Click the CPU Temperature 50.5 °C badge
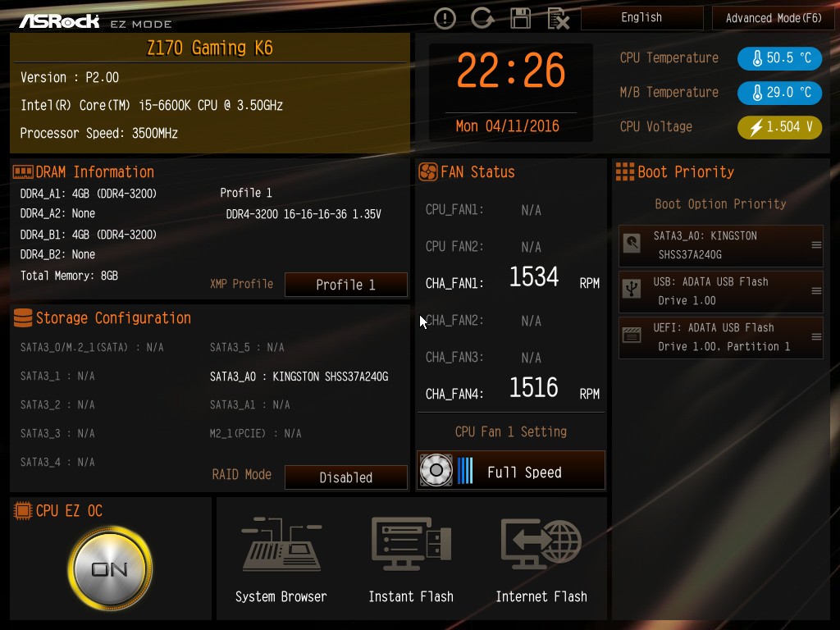Viewport: 840px width, 630px height. [779, 58]
